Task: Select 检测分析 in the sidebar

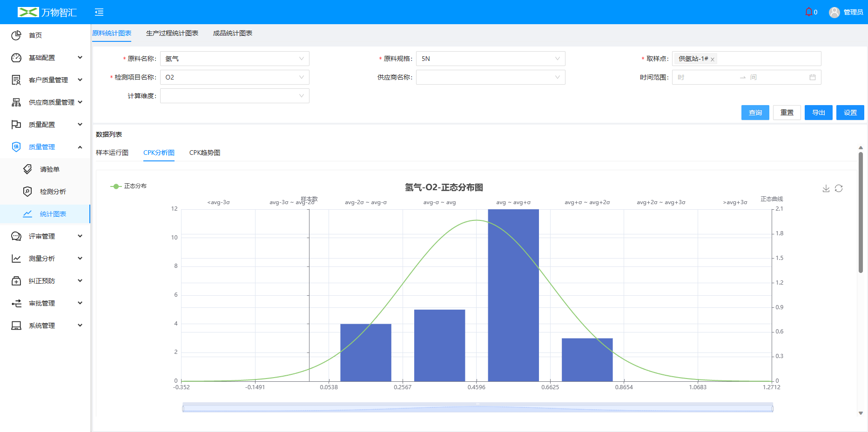Action: click(53, 192)
